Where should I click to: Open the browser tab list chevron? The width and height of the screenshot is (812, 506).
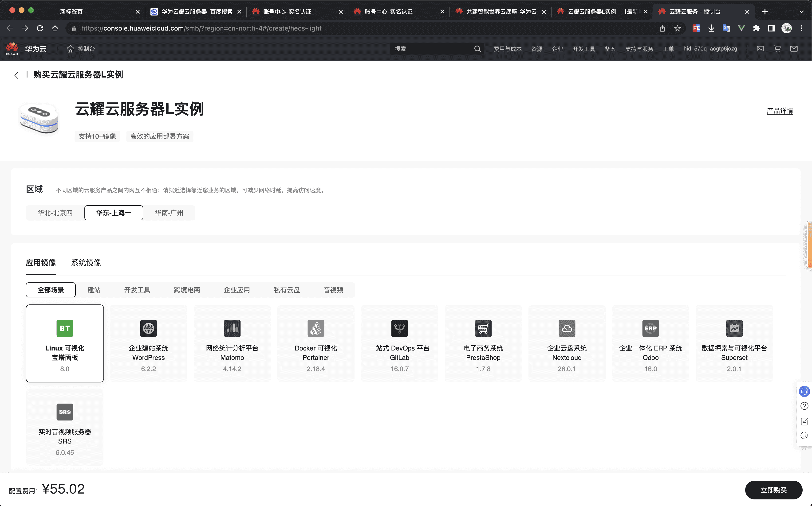pos(801,11)
